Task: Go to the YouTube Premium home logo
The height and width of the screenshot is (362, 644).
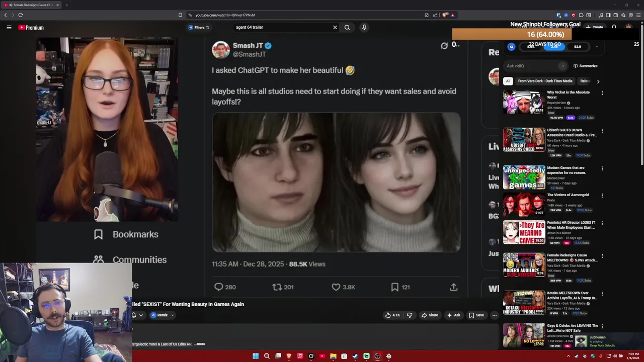Action: (x=31, y=28)
